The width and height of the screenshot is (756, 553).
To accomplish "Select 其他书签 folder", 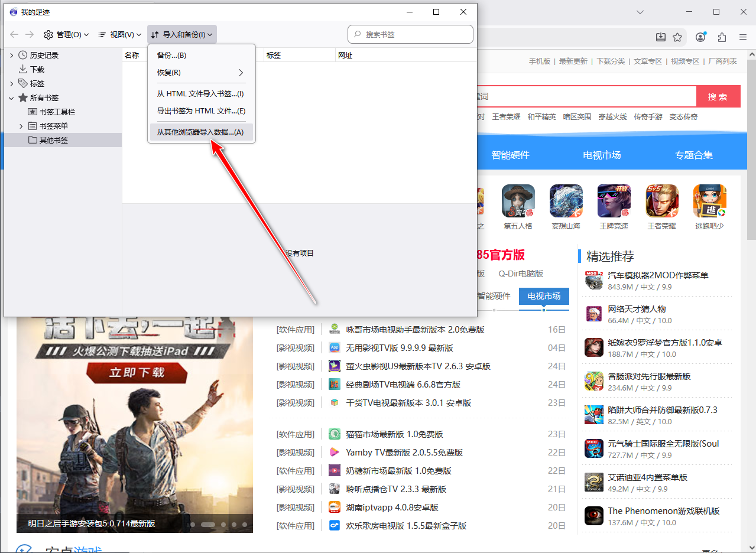I will click(x=54, y=140).
